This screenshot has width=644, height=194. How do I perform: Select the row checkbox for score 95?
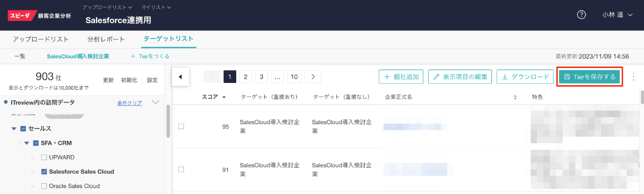[x=181, y=126]
